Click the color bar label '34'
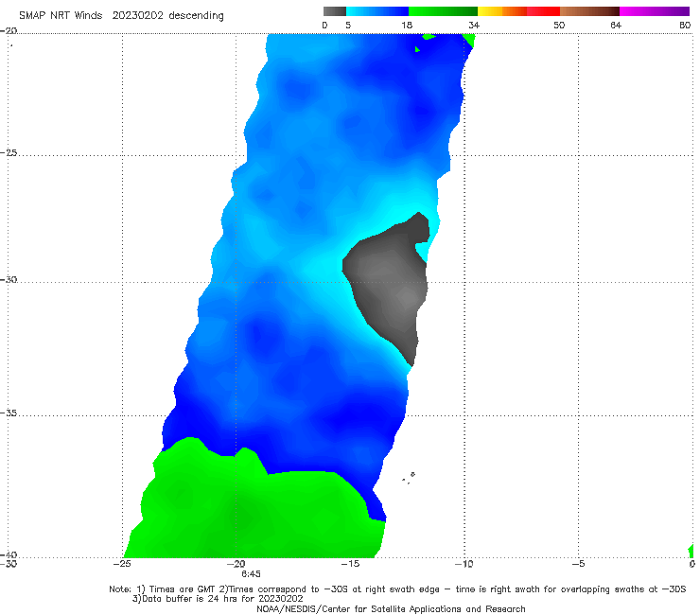This screenshot has height=615, width=700. (x=474, y=25)
